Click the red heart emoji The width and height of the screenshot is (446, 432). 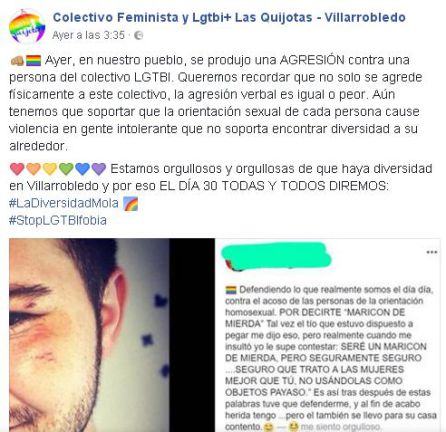(x=17, y=169)
